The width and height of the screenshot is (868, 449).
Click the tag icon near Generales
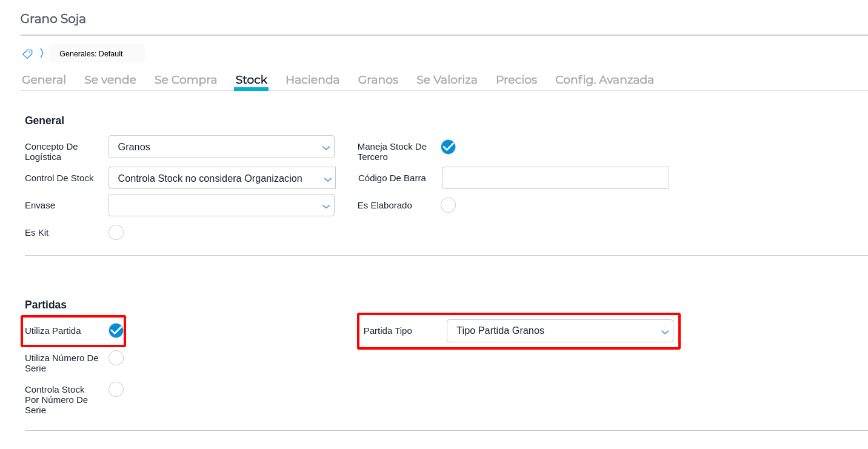click(x=27, y=53)
